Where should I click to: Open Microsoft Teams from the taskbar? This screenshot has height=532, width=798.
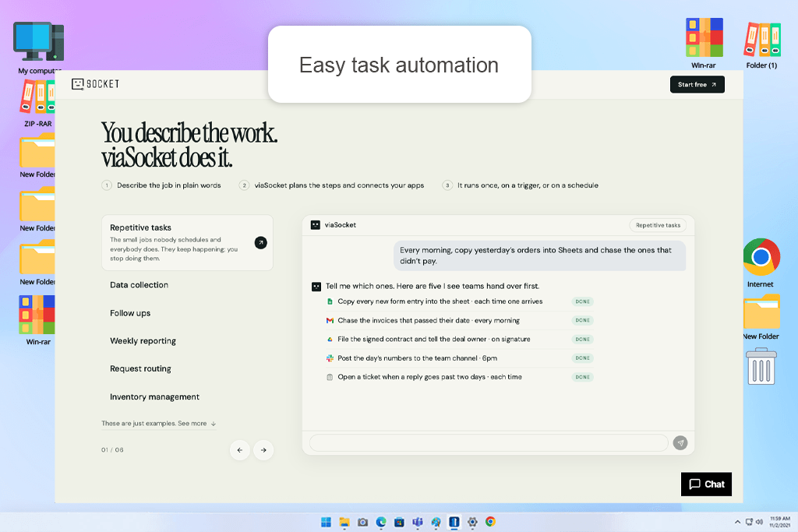click(x=418, y=522)
